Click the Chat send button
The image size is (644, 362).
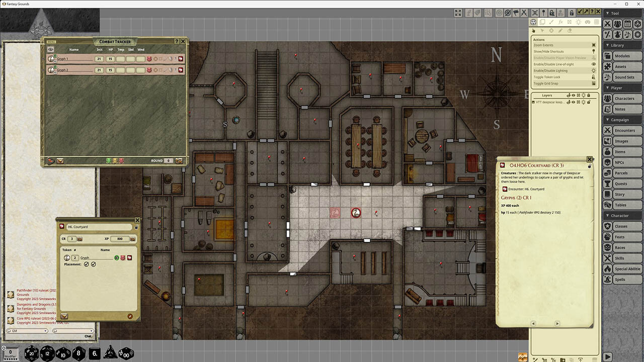tap(89, 336)
